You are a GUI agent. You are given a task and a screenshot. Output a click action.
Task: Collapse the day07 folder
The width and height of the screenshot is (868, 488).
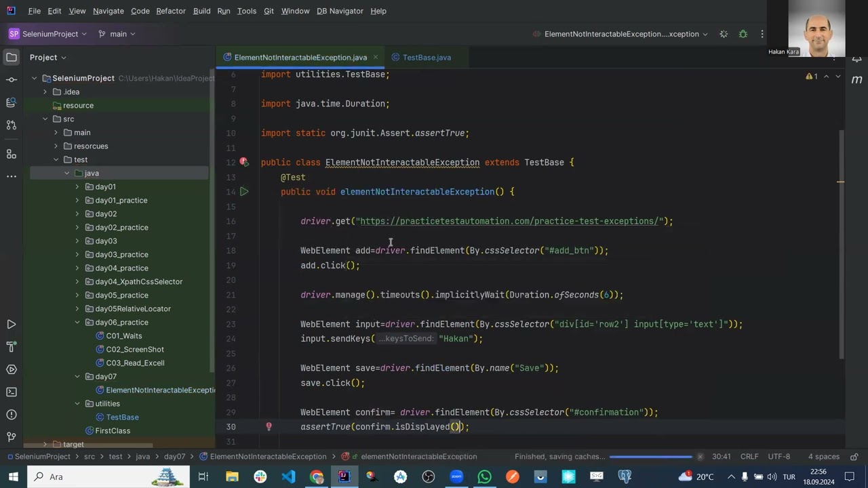pyautogui.click(x=77, y=376)
